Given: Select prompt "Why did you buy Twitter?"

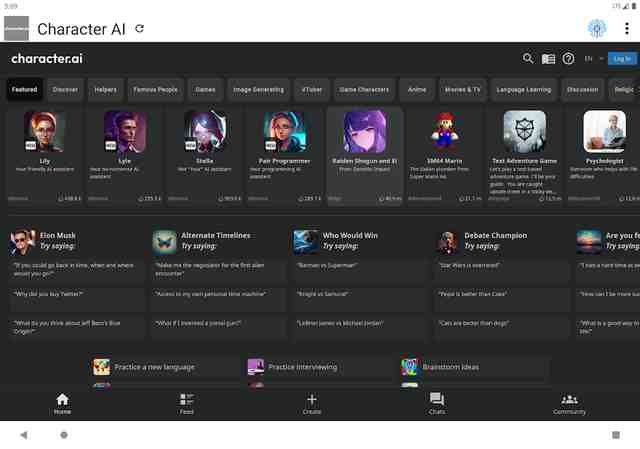Looking at the screenshot, I should 76,299.
